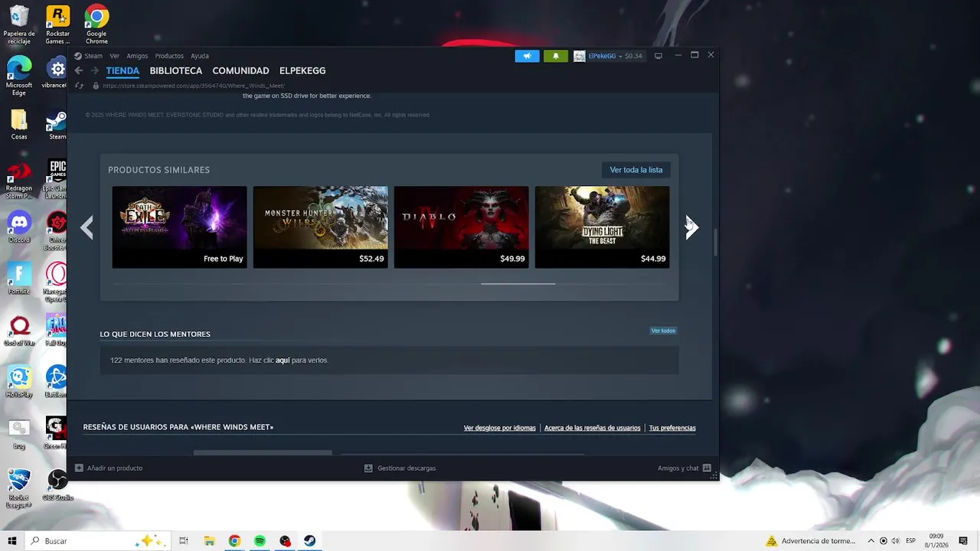
Task: Open Rockstar Games desktop shortcut
Action: point(57,25)
